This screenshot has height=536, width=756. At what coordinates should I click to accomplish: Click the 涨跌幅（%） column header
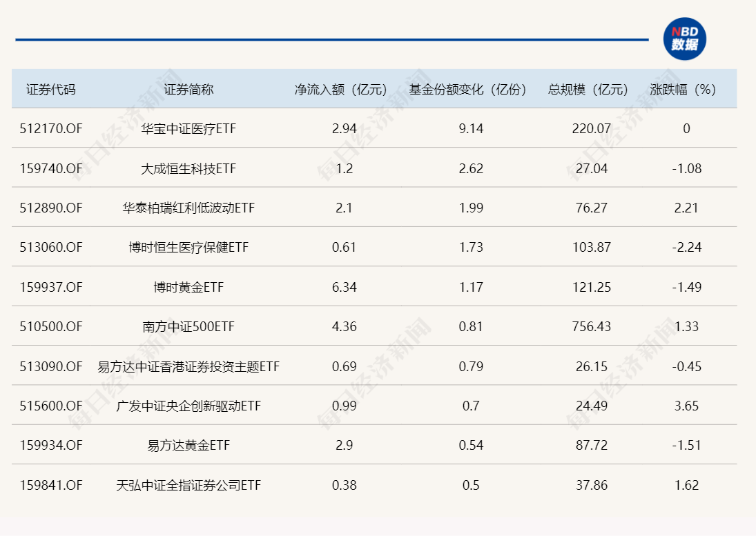tap(683, 90)
